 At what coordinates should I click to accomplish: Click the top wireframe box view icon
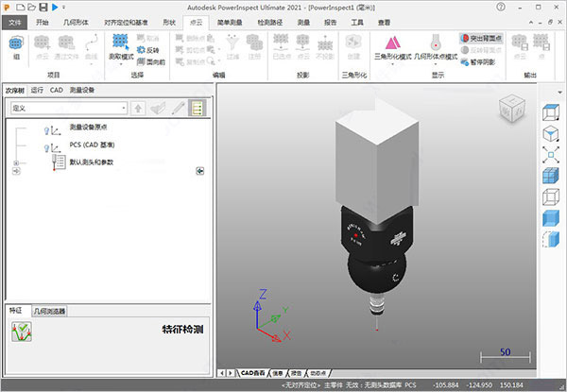click(x=551, y=112)
